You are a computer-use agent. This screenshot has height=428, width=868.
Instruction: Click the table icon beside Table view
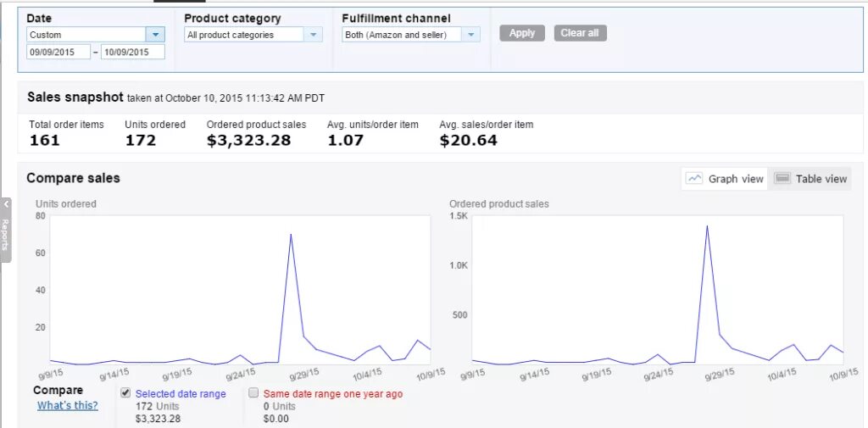click(782, 178)
